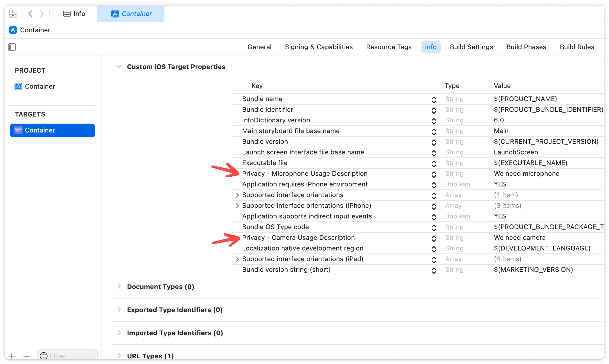The width and height of the screenshot is (609, 364).
Task: Toggle the navigator sidebar visibility
Action: coord(12,47)
